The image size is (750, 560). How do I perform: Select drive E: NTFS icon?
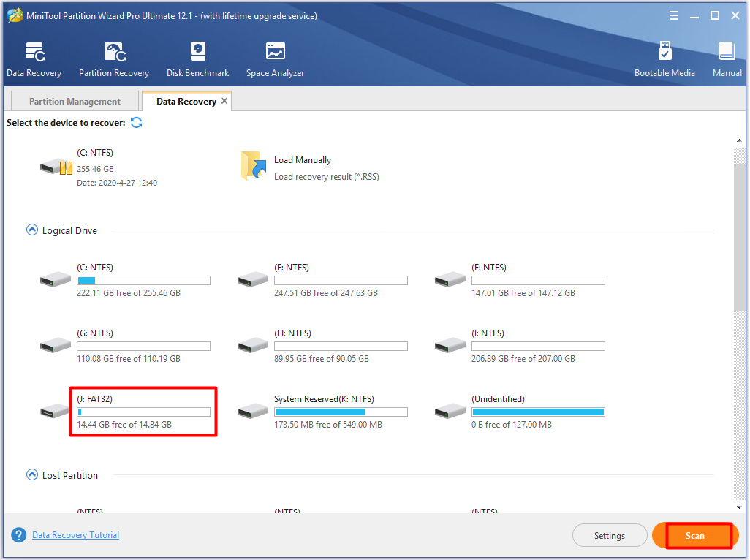[x=252, y=279]
